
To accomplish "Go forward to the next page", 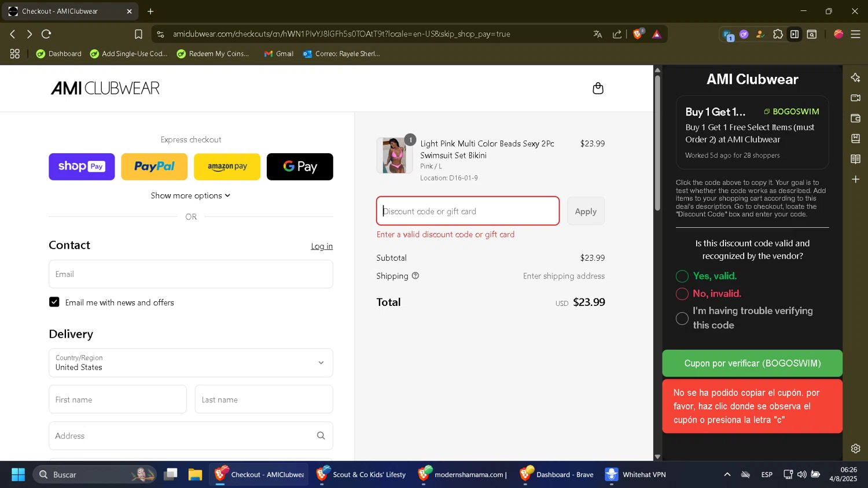I will [30, 34].
